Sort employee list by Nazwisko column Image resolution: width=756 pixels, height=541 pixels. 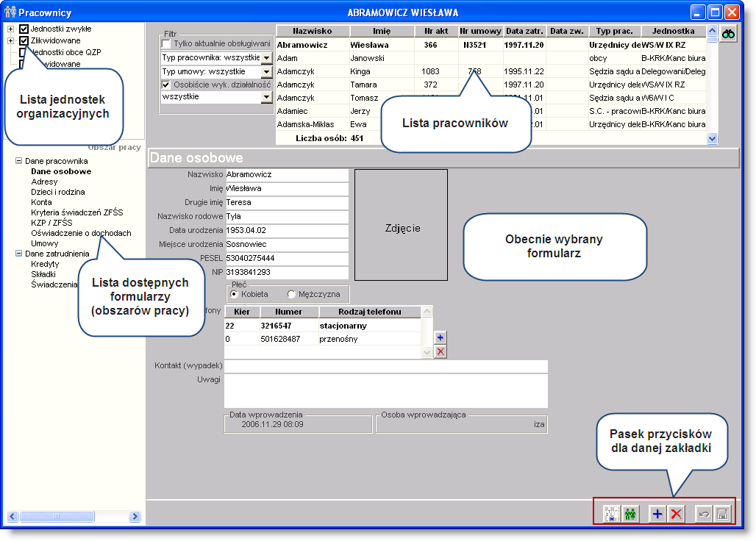pos(313,31)
